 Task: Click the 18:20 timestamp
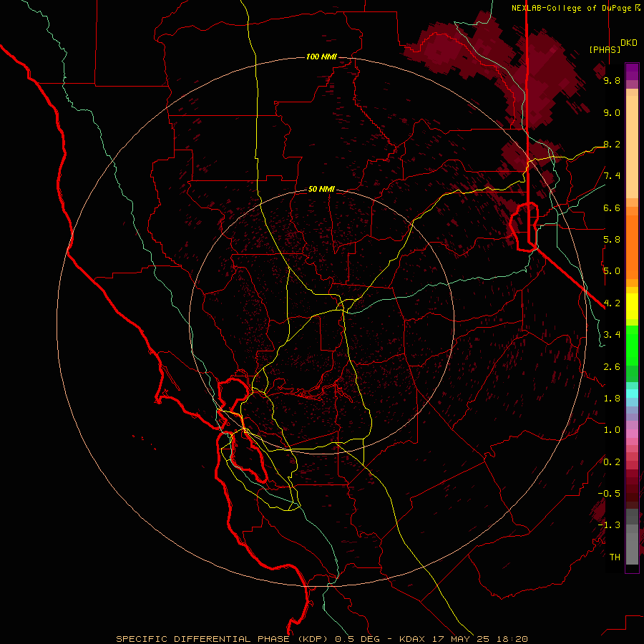tap(512, 639)
